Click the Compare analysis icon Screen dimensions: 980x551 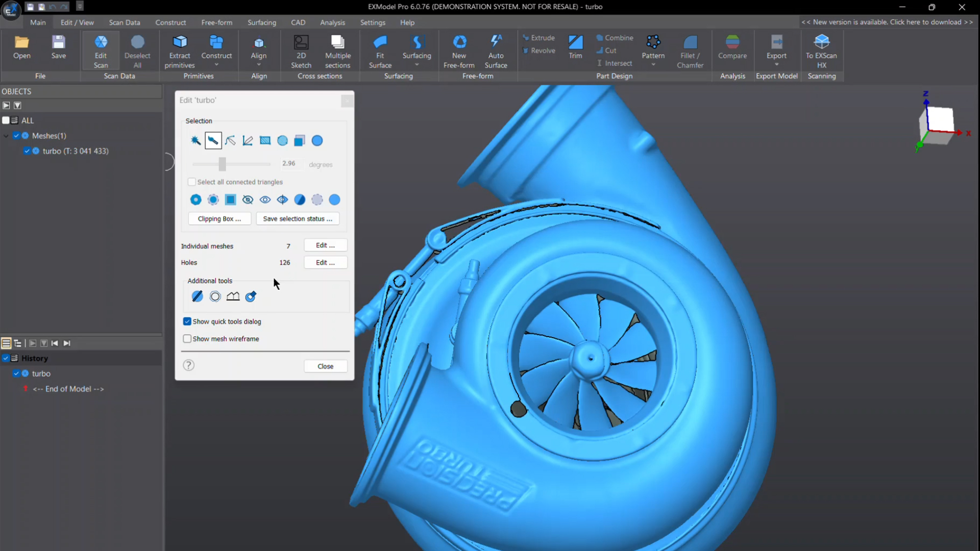[732, 42]
